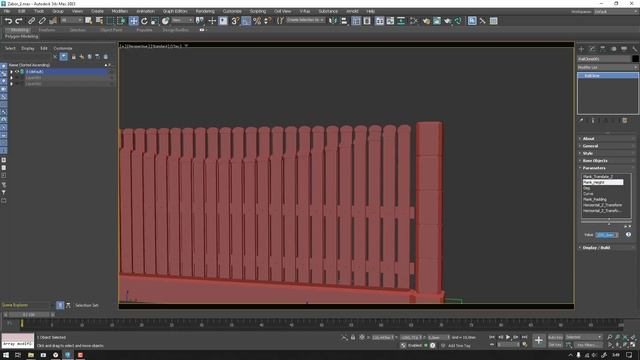Toggle the Spinner Snap icon
Viewport: 640px width, 360px height.
(x=268, y=21)
